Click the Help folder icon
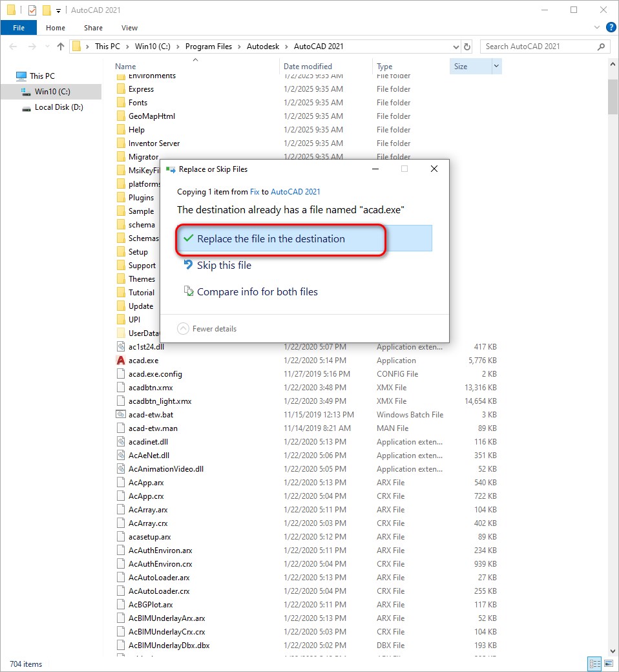This screenshot has width=619, height=672. pyautogui.click(x=121, y=130)
